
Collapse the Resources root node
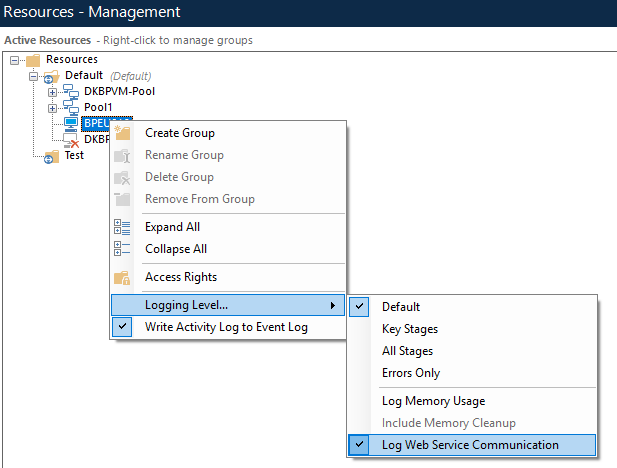14,60
